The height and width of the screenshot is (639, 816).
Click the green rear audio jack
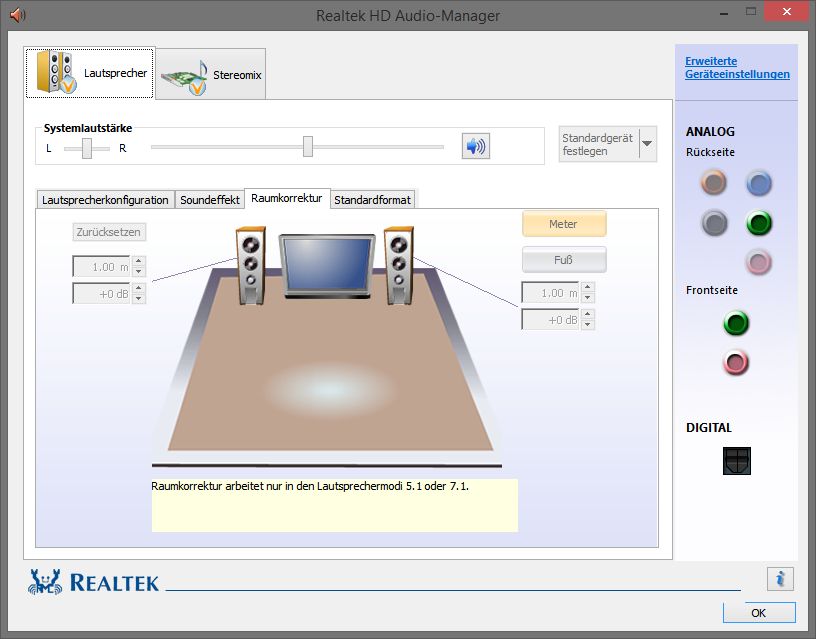(x=759, y=223)
